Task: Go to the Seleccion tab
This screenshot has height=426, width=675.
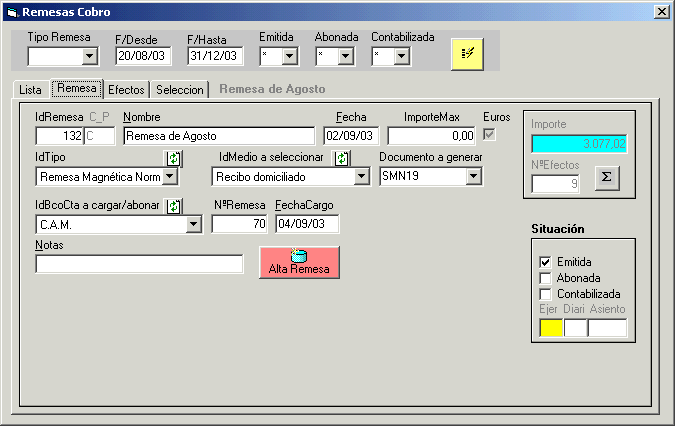Action: click(180, 89)
